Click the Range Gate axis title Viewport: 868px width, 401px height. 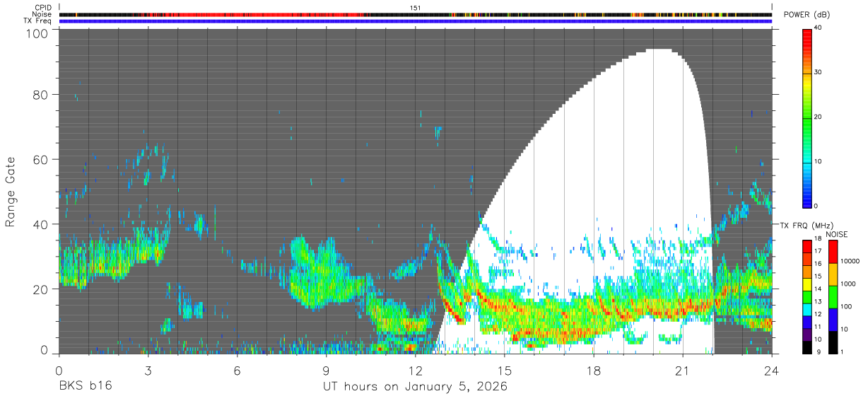tap(11, 192)
